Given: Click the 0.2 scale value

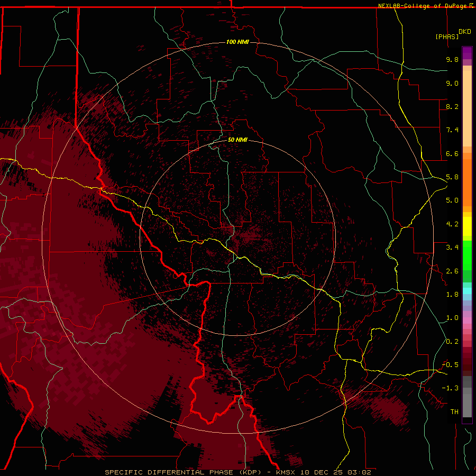Looking at the screenshot, I should click(x=452, y=342).
